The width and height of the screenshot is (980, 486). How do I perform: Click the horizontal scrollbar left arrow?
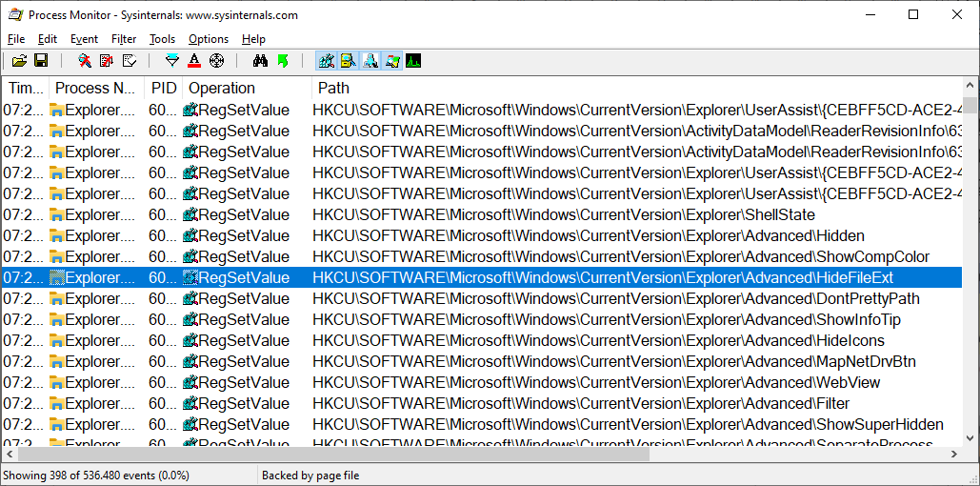coord(10,455)
